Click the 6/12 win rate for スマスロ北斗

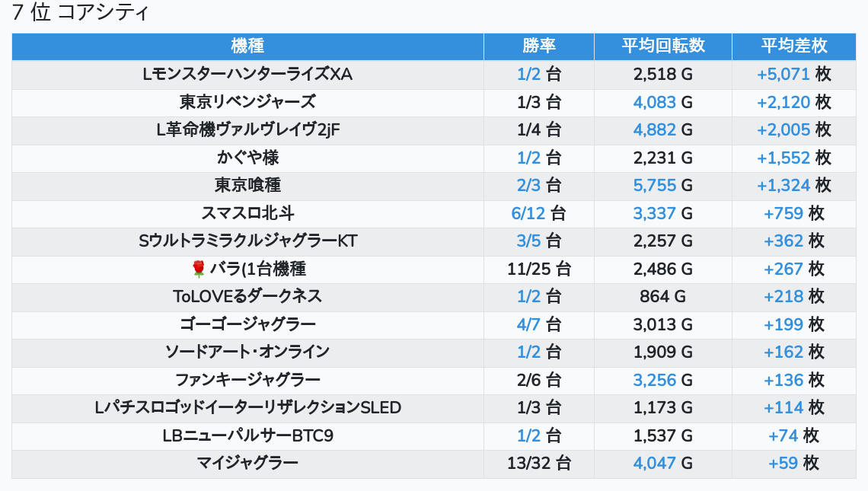(528, 213)
